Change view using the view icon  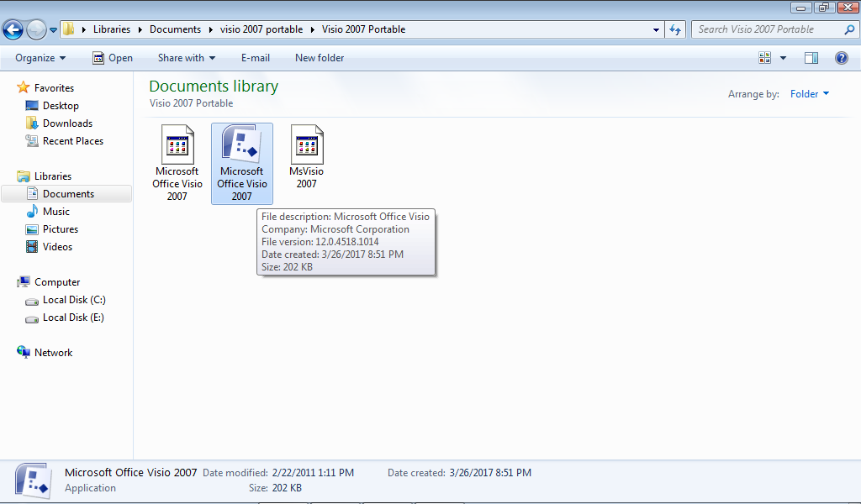point(764,58)
